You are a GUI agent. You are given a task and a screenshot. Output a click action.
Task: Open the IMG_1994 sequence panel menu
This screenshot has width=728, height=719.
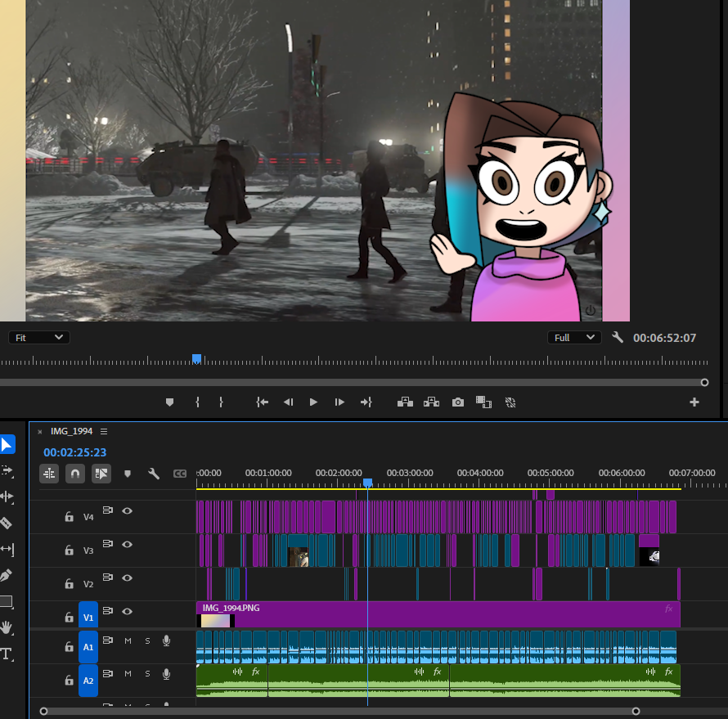coord(104,431)
